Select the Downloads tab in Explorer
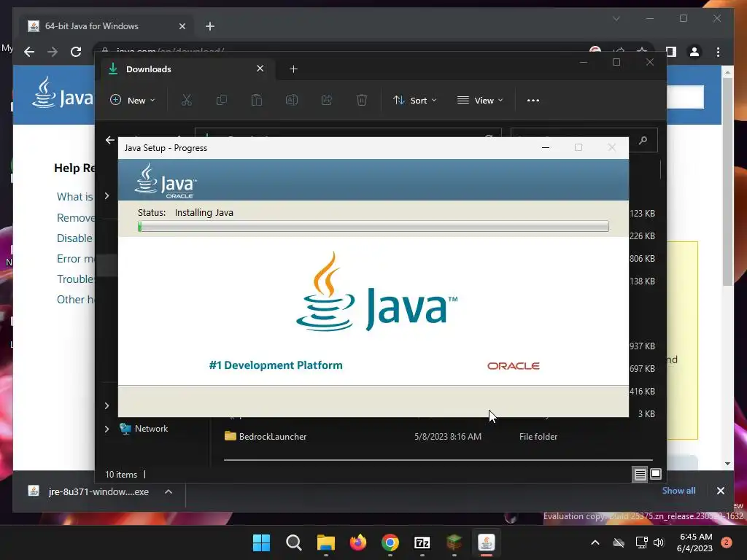Image resolution: width=747 pixels, height=560 pixels. tap(186, 69)
